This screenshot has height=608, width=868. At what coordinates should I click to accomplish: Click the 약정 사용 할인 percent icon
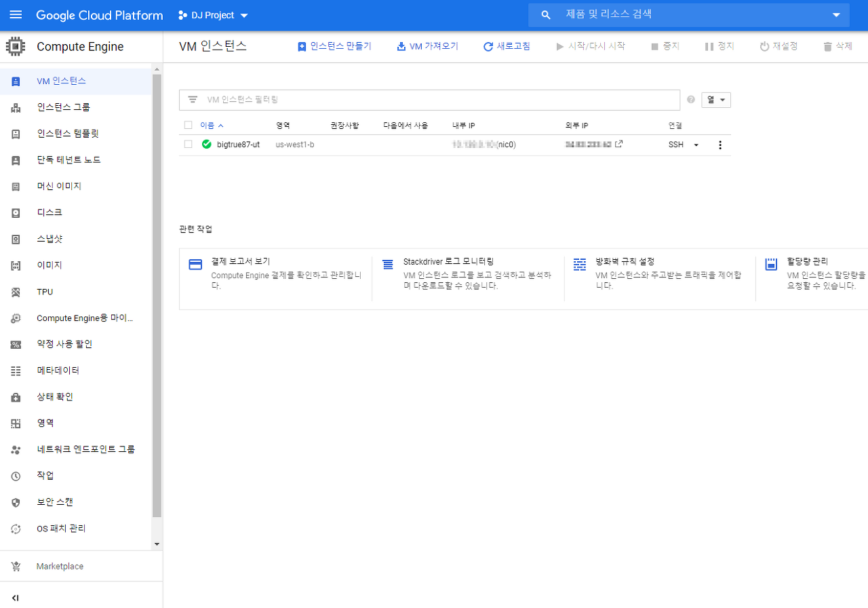pos(16,345)
